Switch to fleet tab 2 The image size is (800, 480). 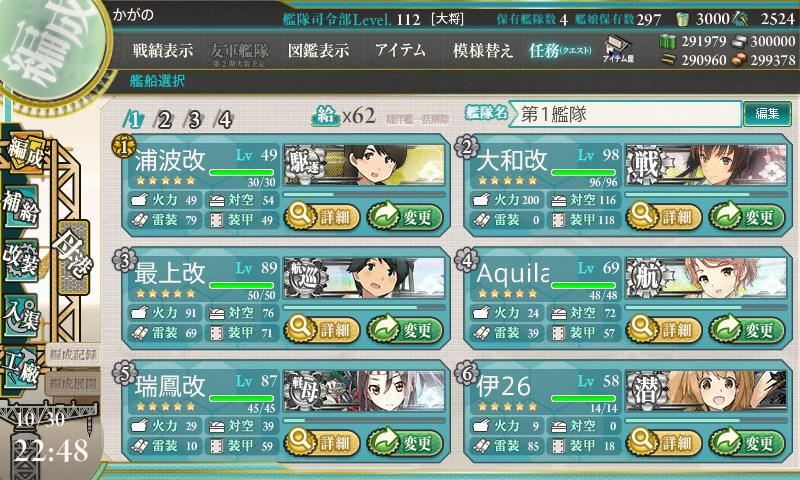tap(164, 120)
